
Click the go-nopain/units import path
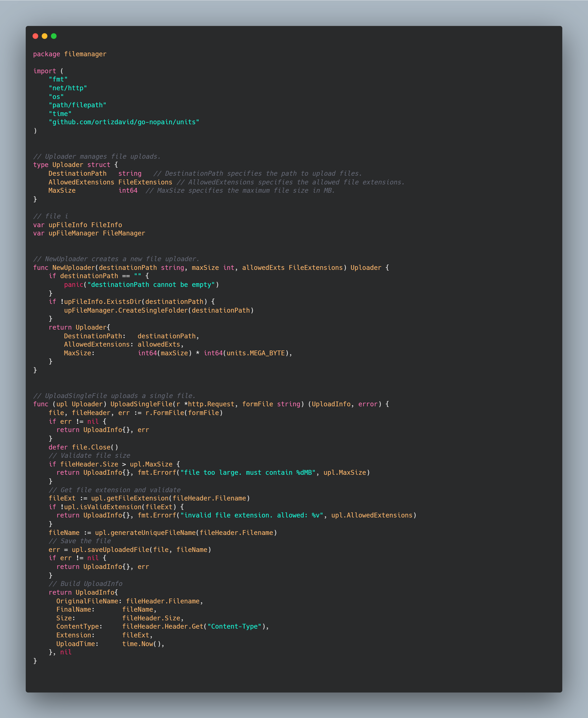pyautogui.click(x=124, y=122)
